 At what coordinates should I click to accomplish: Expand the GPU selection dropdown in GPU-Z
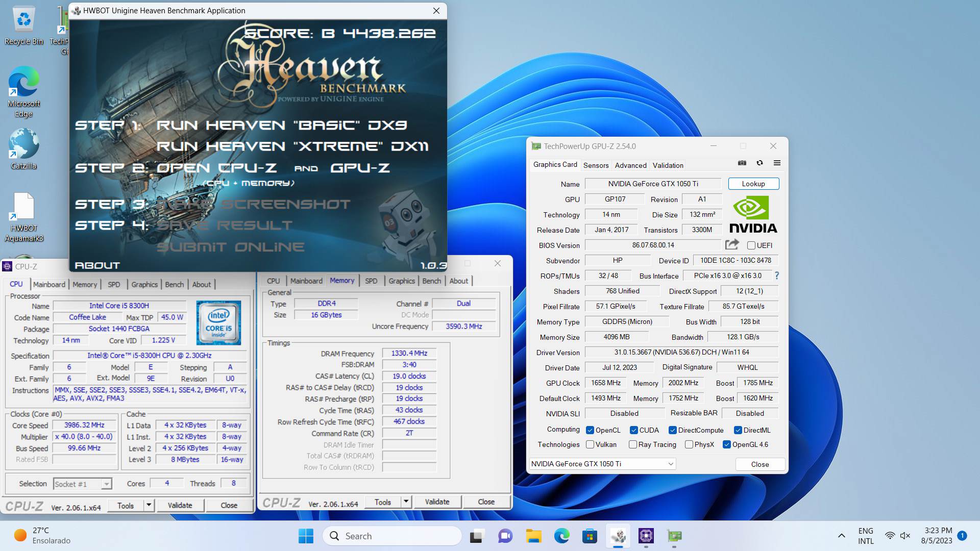(x=602, y=464)
